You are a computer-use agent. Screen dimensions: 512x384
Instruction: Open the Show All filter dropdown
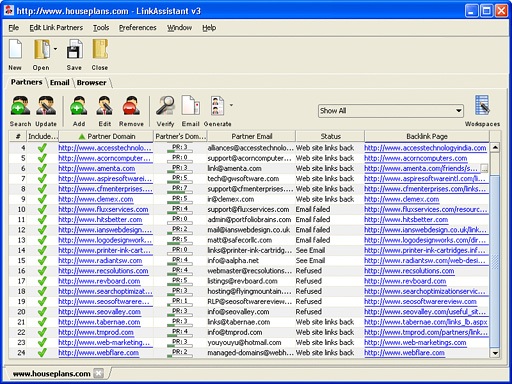click(391, 111)
